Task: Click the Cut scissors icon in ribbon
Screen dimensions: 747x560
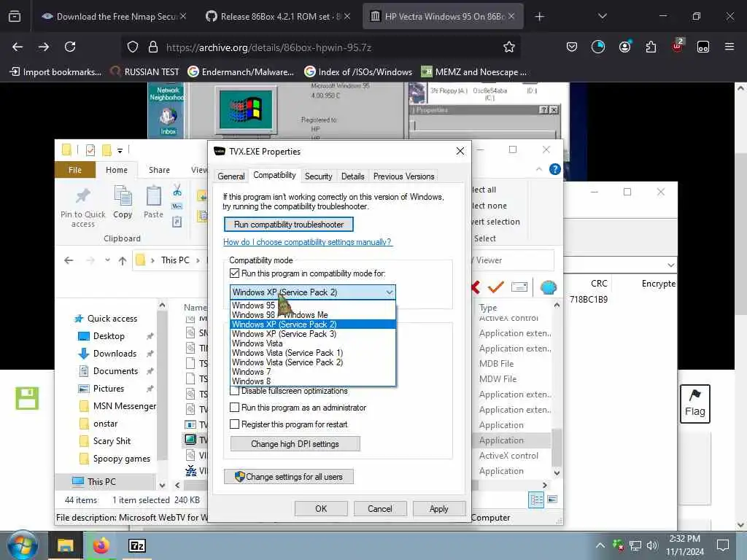Action: point(177,190)
